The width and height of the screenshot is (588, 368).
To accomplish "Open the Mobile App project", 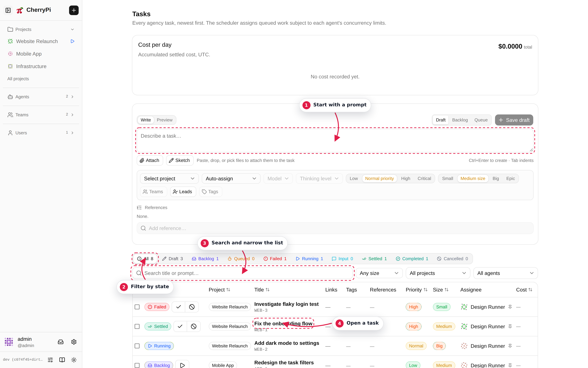I will [x=29, y=54].
